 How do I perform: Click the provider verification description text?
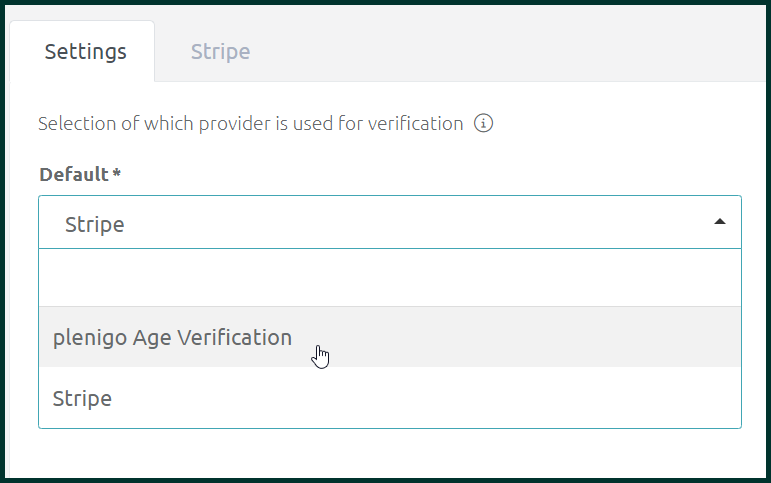coord(250,123)
